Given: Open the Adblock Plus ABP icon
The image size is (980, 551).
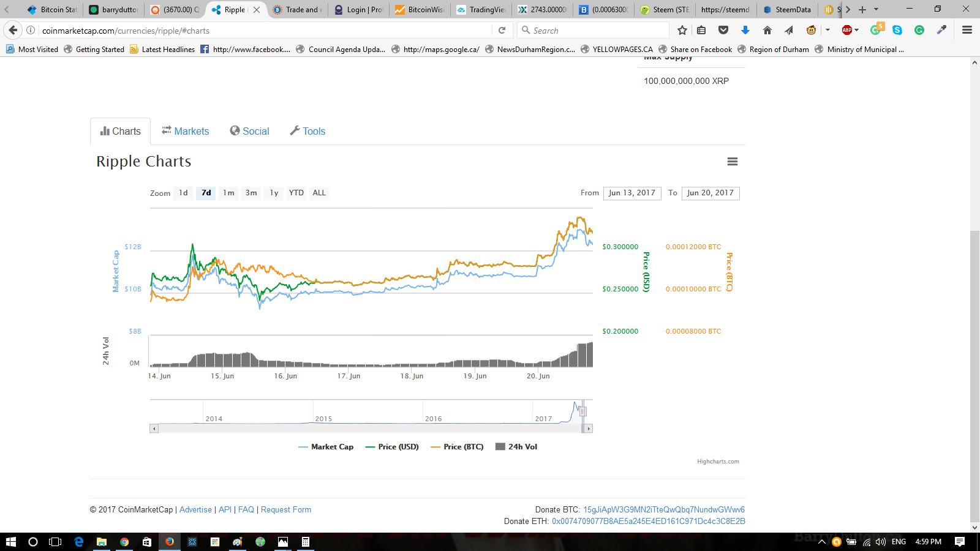Looking at the screenshot, I should [x=847, y=30].
